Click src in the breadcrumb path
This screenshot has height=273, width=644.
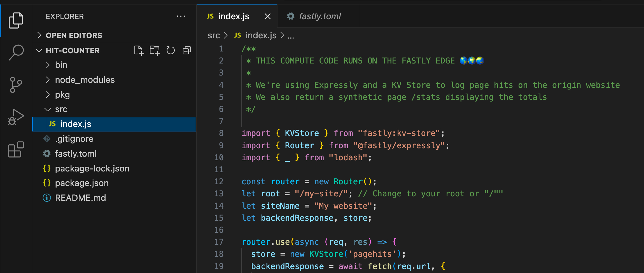point(214,35)
